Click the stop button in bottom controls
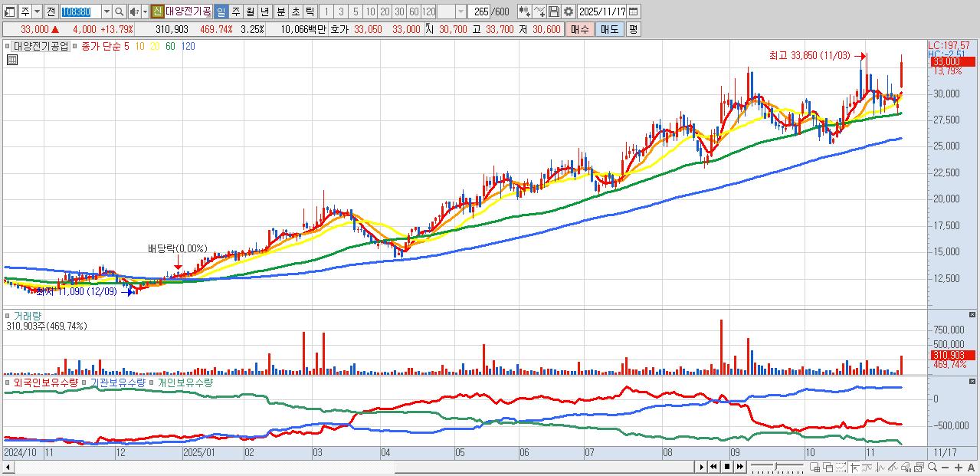This screenshot has width=980, height=476. tap(727, 467)
